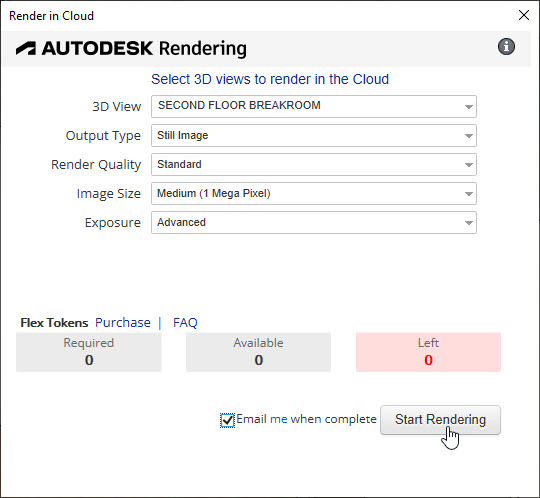Open the Flex Tokens Purchase link
This screenshot has width=540, height=498.
coord(123,323)
